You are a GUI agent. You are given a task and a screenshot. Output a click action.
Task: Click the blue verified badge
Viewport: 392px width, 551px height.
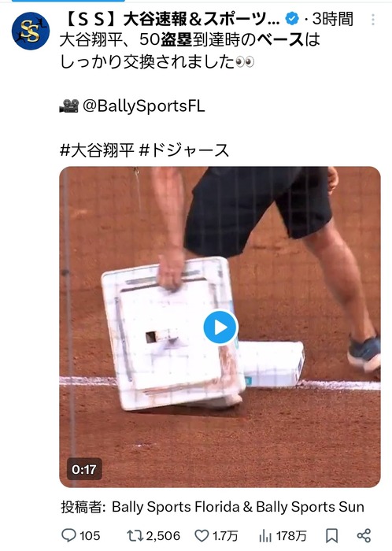[292, 19]
